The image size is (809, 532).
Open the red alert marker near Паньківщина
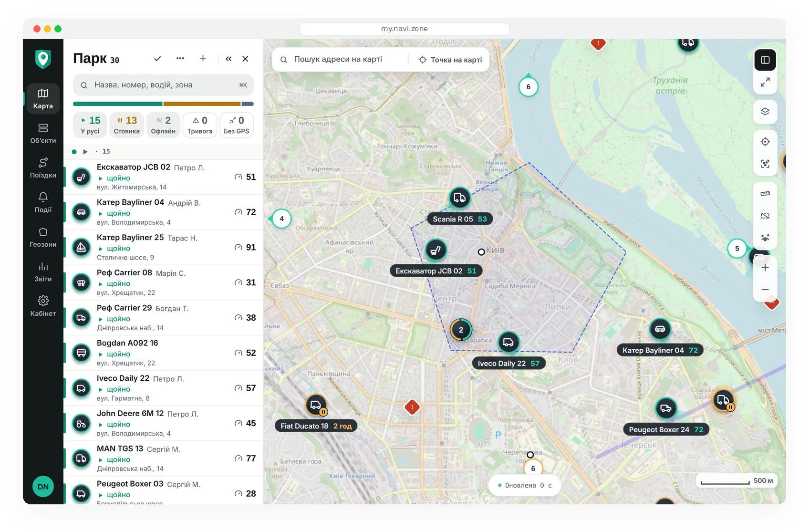412,407
